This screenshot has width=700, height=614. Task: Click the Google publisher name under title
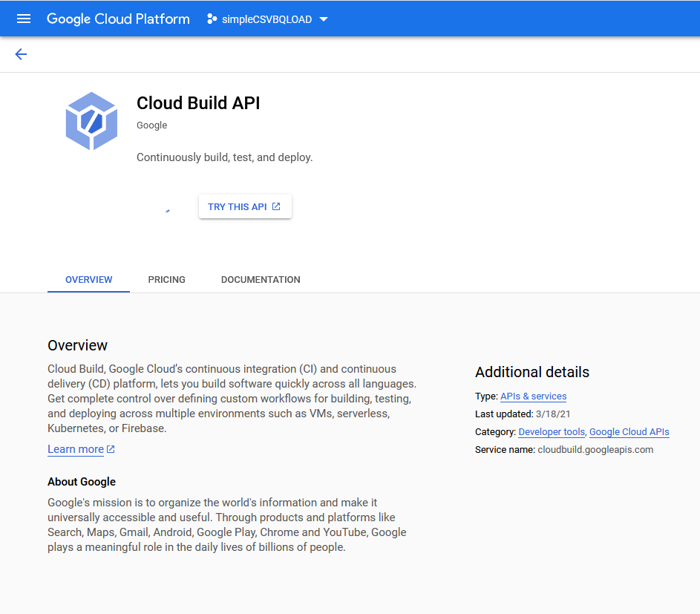point(151,125)
